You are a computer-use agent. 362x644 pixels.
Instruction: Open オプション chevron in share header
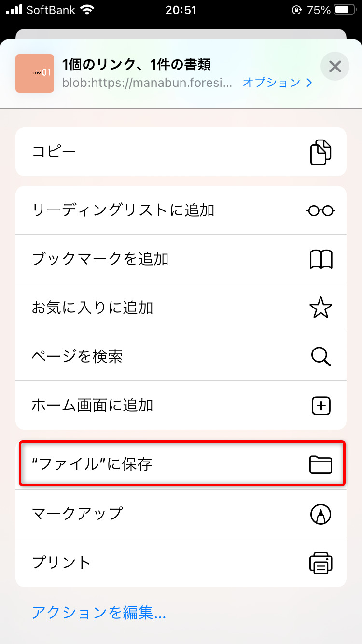(x=278, y=83)
